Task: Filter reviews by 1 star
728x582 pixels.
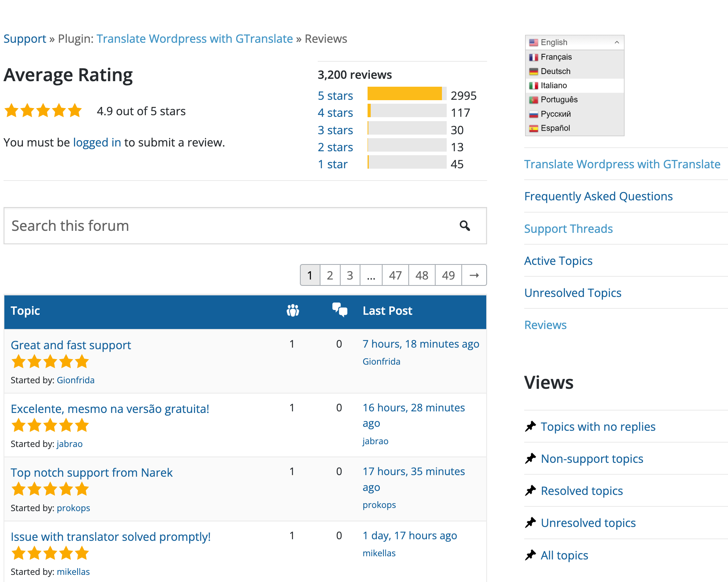Action: pos(332,164)
